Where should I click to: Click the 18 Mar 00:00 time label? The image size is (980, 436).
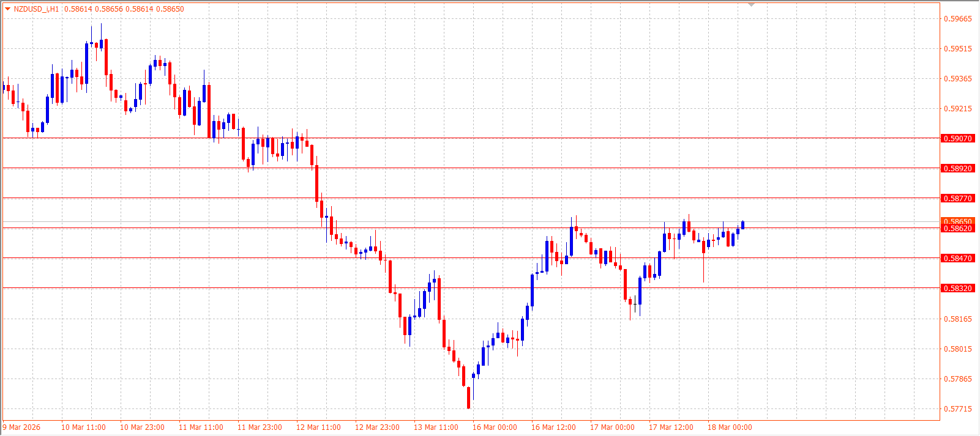coord(730,427)
